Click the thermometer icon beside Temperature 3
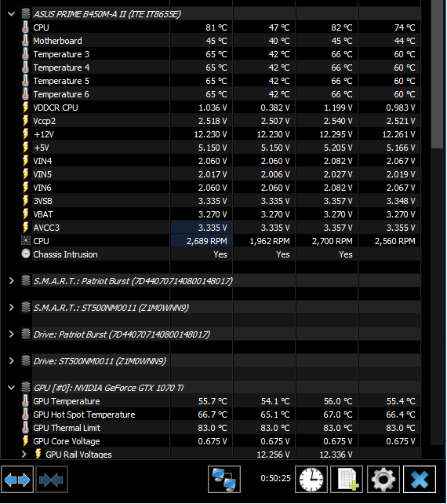This screenshot has width=447, height=504. (25, 54)
